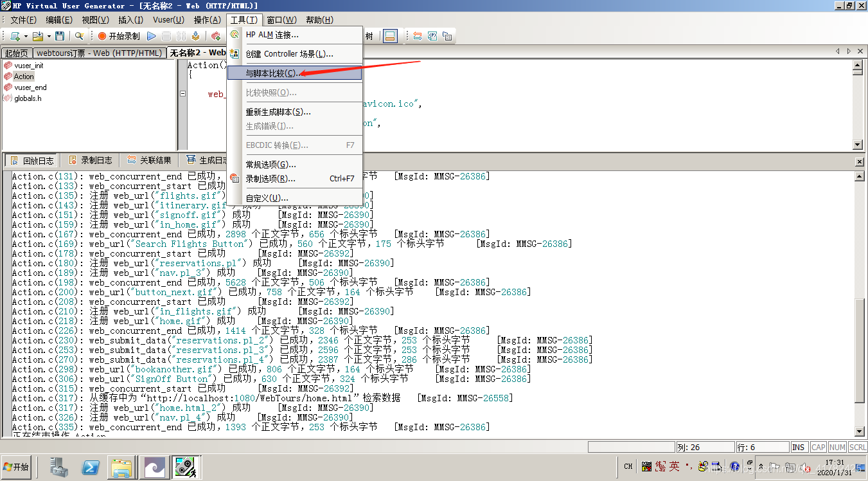Open the 操作(A) menu
The image size is (868, 481).
click(208, 20)
